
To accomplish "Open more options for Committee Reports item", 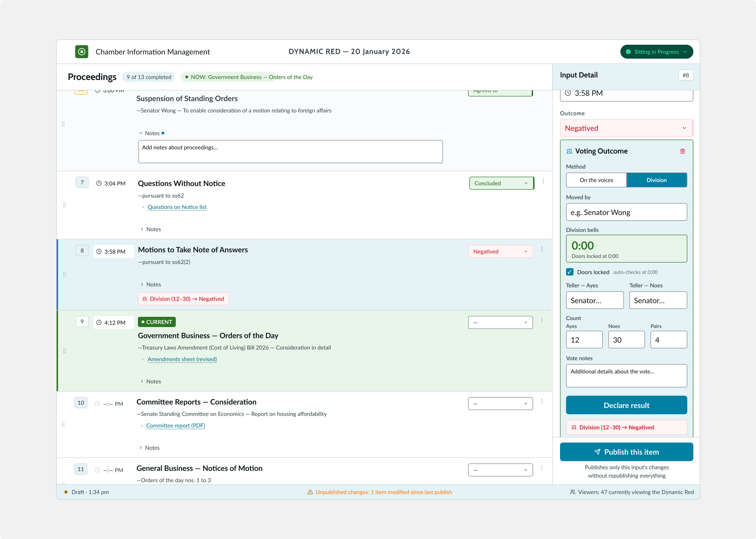I will 542,402.
